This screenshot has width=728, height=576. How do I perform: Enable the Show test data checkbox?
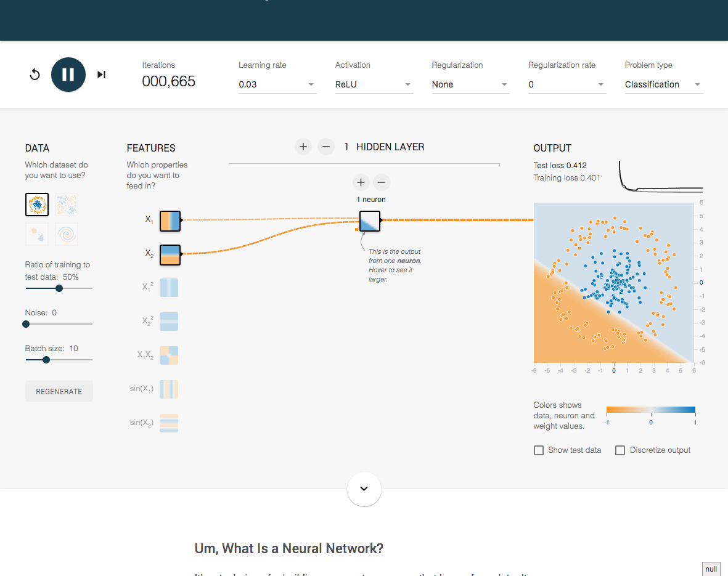(539, 450)
